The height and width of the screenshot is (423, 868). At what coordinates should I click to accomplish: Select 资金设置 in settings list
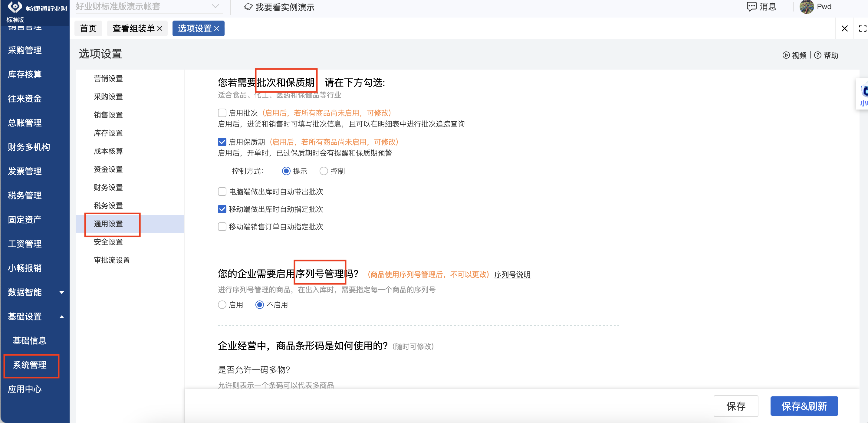[x=108, y=169]
